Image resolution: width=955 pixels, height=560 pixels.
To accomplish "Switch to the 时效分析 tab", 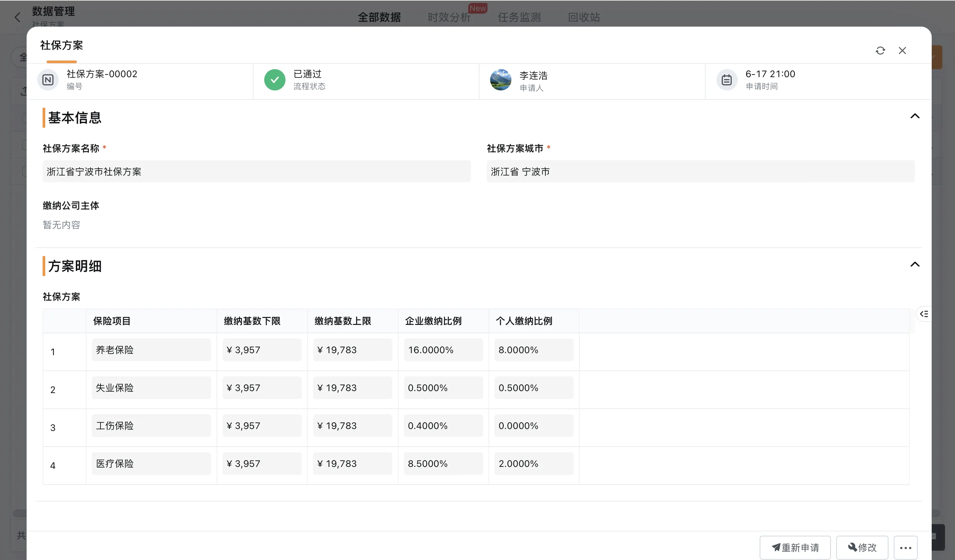I will 449,17.
